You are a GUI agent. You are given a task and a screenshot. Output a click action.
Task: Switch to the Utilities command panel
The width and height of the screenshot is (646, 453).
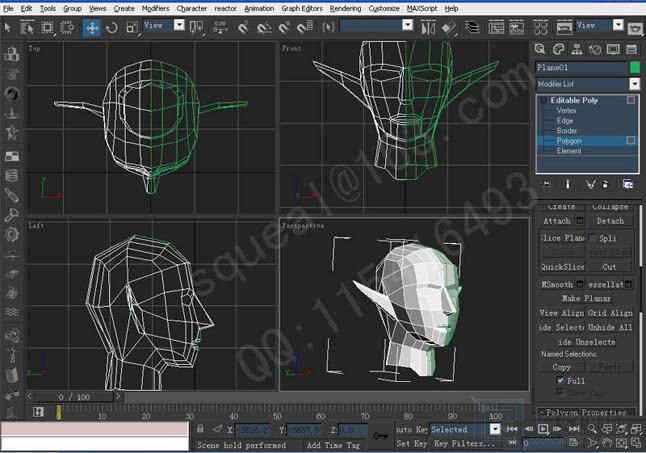click(632, 49)
